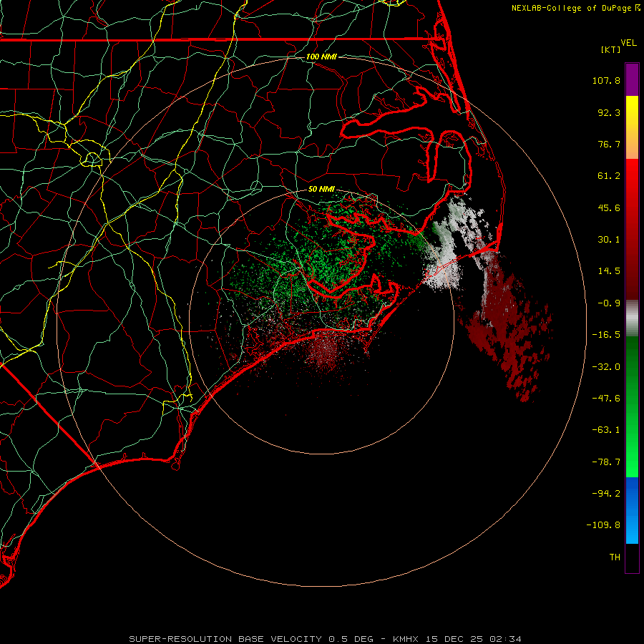This screenshot has height=644, width=644.
Task: Click the 15 DEC 25 02:34 timestamp
Action: coord(474,639)
